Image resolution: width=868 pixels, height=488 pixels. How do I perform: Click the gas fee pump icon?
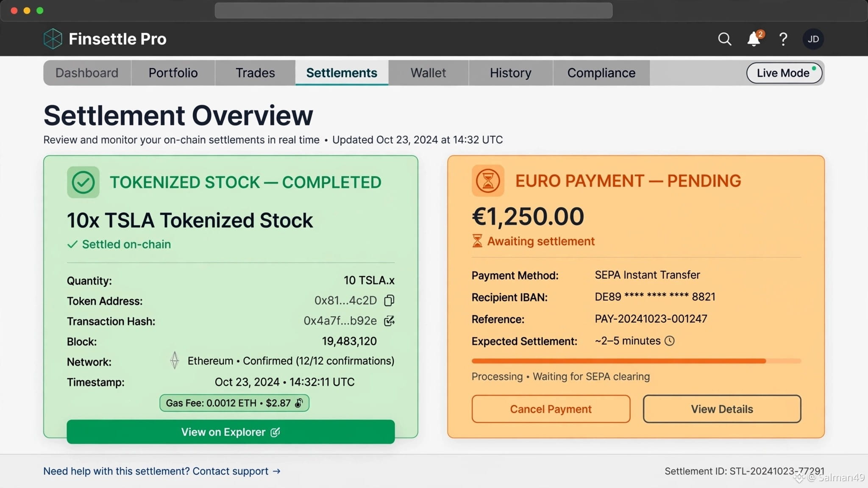(x=299, y=403)
